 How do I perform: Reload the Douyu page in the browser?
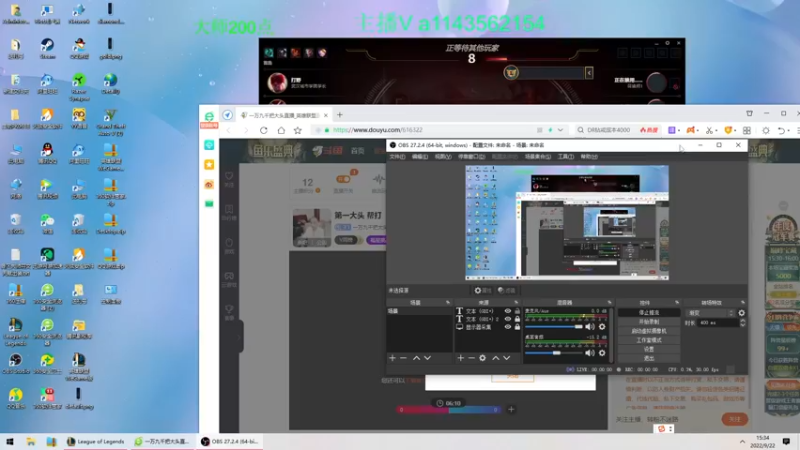[264, 130]
